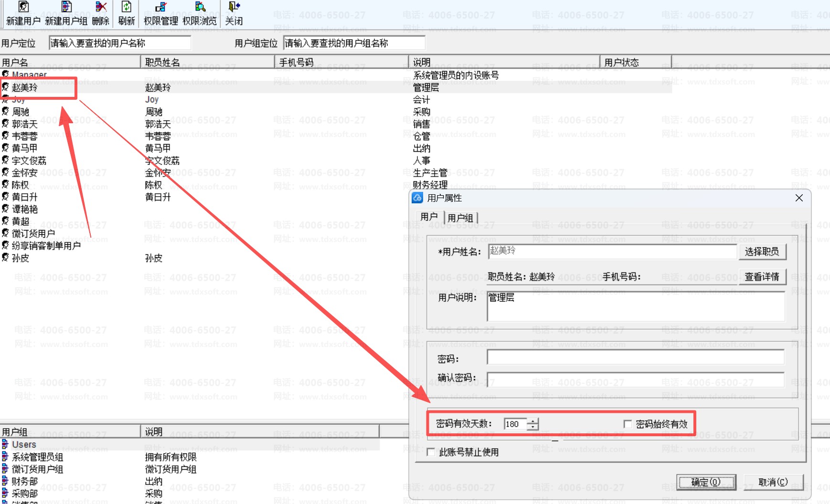This screenshot has height=504, width=830.
Task: Switch to the 用户组 tab in 用户属性 dialog
Action: [460, 218]
